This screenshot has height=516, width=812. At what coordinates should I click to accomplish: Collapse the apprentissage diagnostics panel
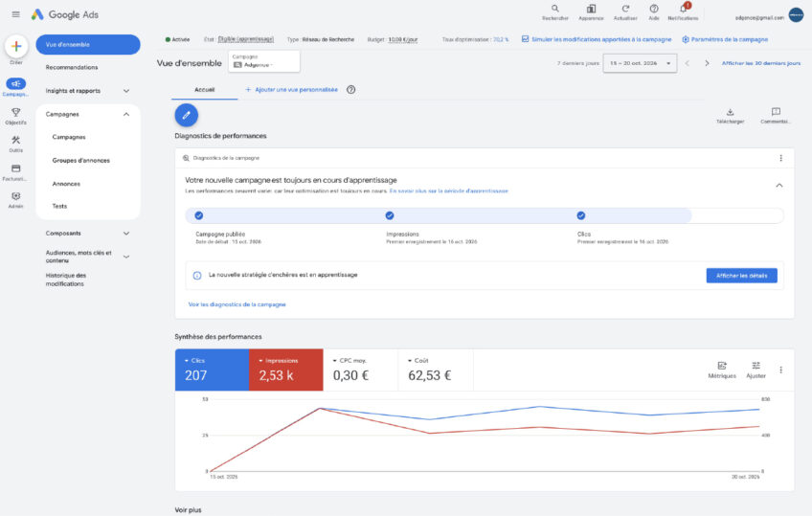779,186
